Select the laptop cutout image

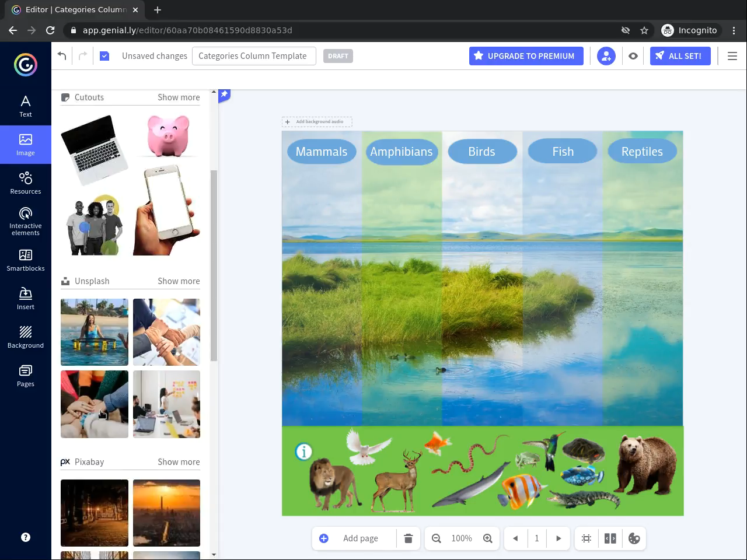[x=95, y=149]
